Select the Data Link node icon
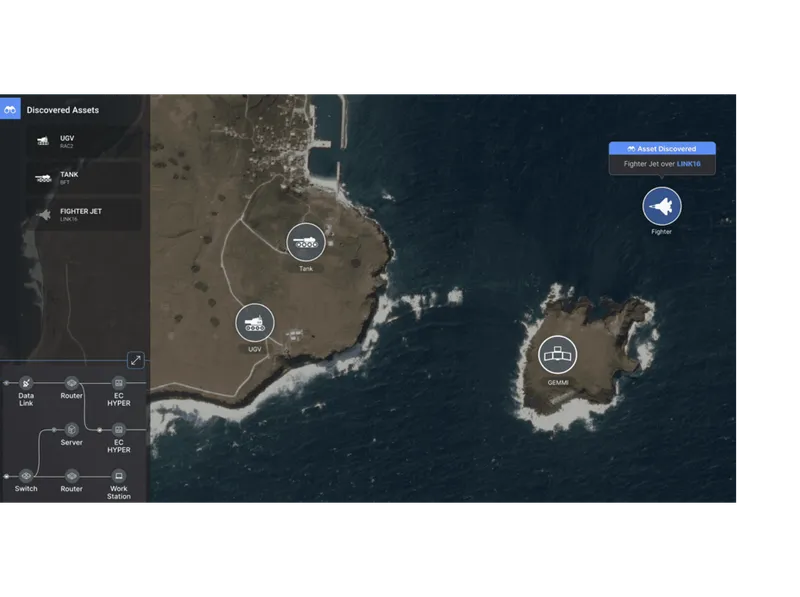 click(x=26, y=383)
